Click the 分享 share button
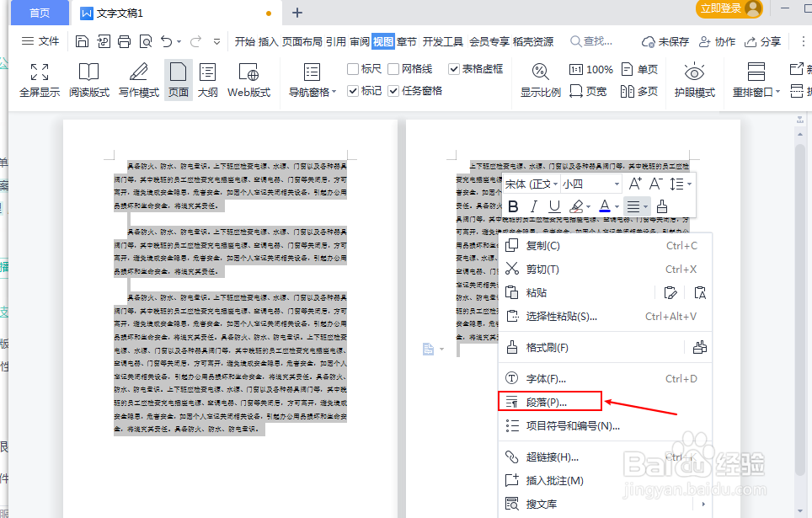This screenshot has height=518, width=812. click(x=762, y=41)
